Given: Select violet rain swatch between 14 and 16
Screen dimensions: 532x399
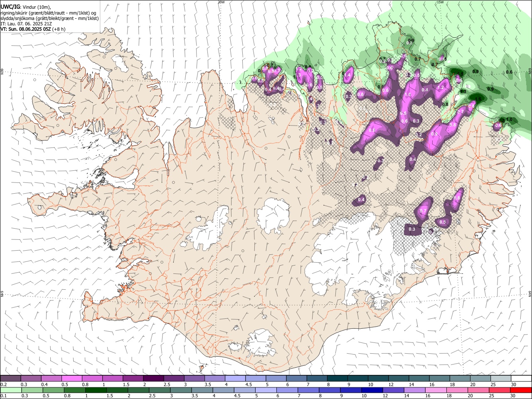Looking at the screenshot, I should (x=414, y=390).
